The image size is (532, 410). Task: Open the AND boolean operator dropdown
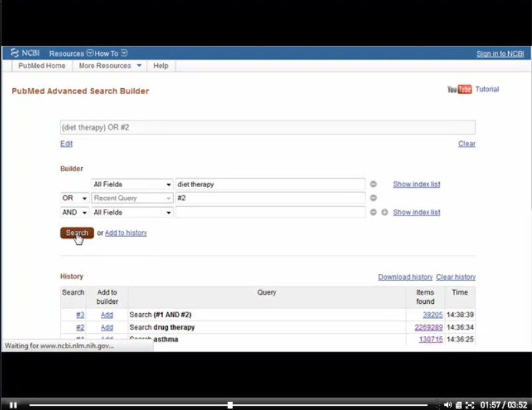click(x=75, y=212)
